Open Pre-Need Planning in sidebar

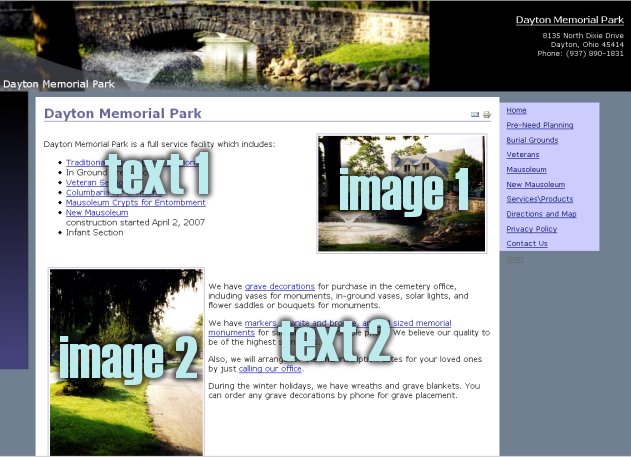[x=540, y=125]
